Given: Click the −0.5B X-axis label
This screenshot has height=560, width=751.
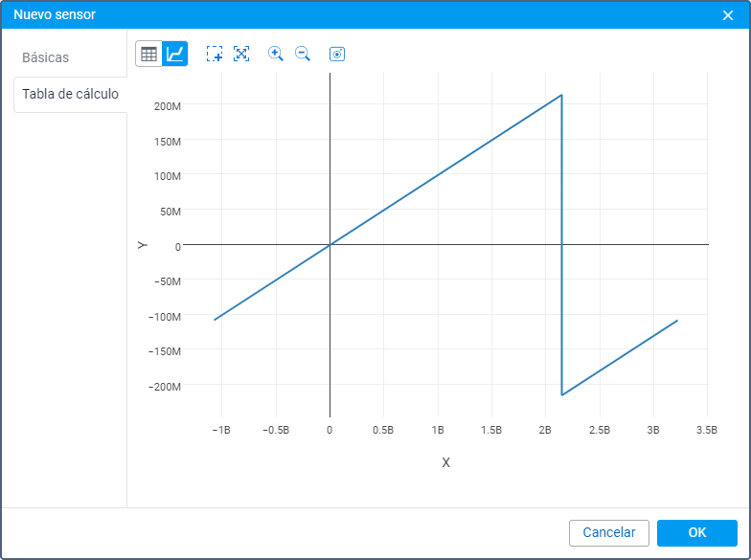Looking at the screenshot, I should 276,430.
